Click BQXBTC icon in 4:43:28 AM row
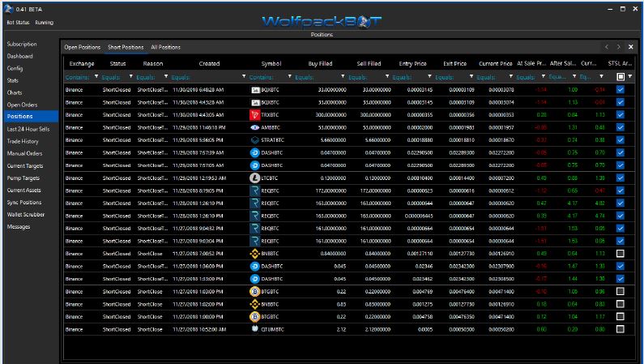Viewport: 644px width, 364px height. point(255,102)
